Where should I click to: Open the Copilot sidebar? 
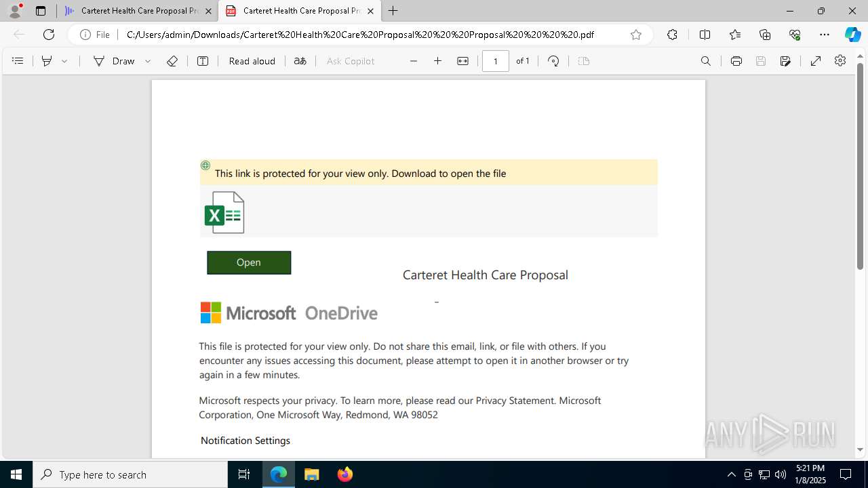[x=853, y=35]
